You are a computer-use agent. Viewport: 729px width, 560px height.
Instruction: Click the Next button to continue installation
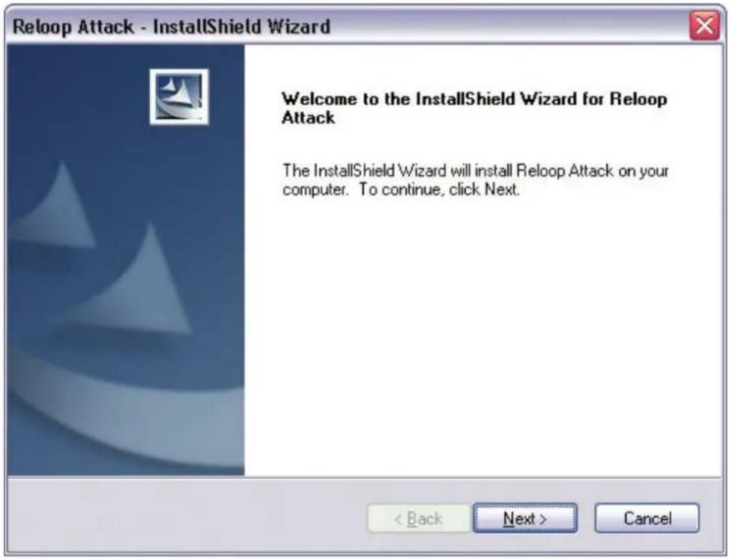pos(525,518)
